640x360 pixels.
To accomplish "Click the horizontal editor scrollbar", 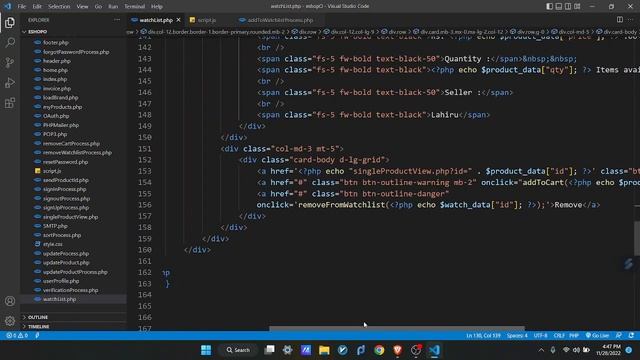I will (x=397, y=328).
